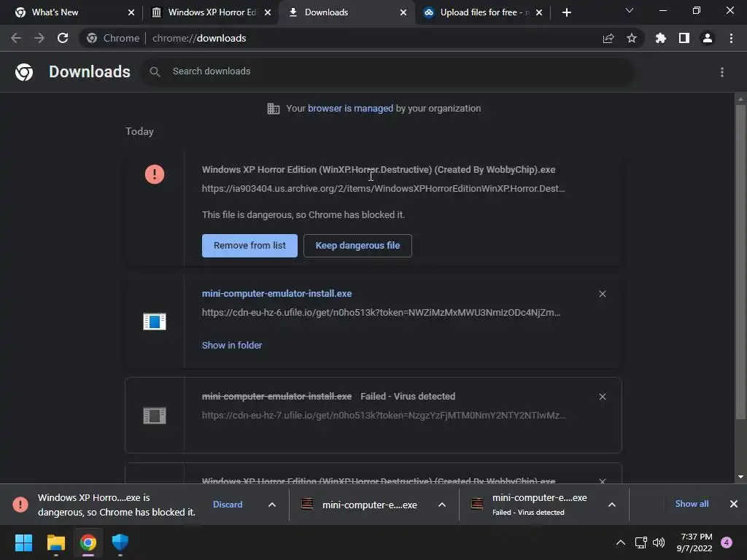The width and height of the screenshot is (747, 560).
Task: Click Show in folder link
Action: [x=232, y=345]
